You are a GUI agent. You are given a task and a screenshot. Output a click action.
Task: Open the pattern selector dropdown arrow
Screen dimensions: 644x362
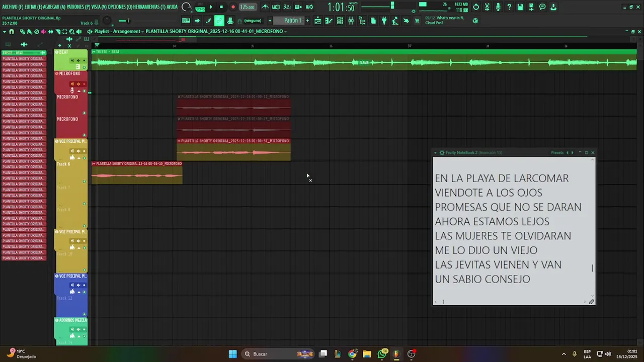click(x=270, y=21)
